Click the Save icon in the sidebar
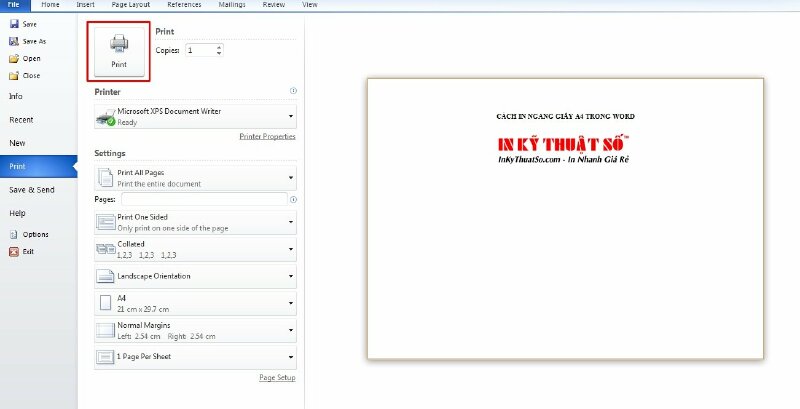Image resolution: width=800 pixels, height=409 pixels. [14, 25]
